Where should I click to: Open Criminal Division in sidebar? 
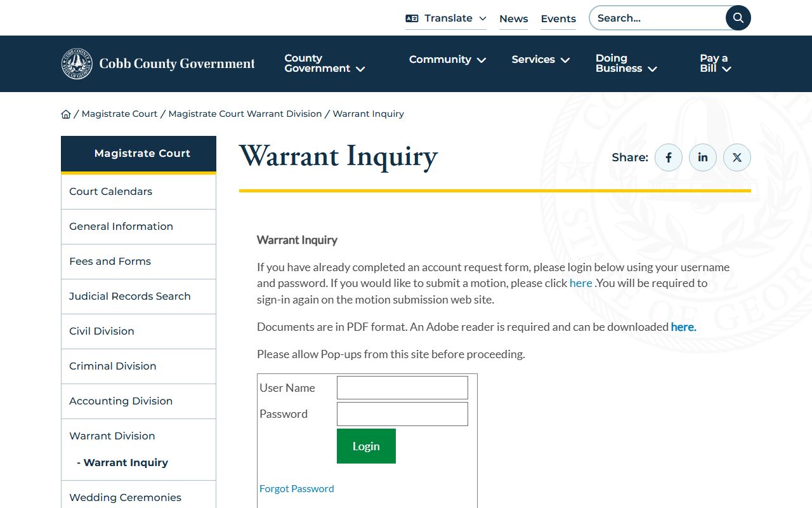(138, 366)
